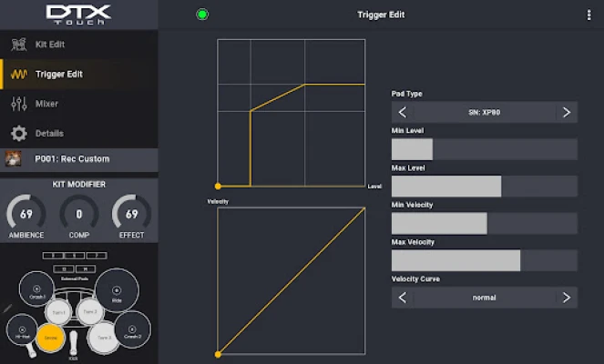Select next Velocity Curve
This screenshot has height=364, width=604.
point(567,298)
